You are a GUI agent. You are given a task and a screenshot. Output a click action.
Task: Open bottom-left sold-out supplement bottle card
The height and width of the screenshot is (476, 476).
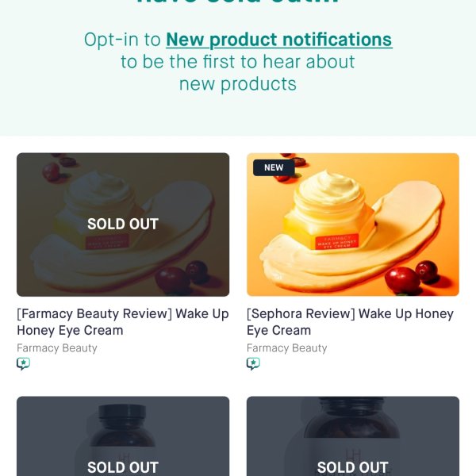pyautogui.click(x=123, y=436)
